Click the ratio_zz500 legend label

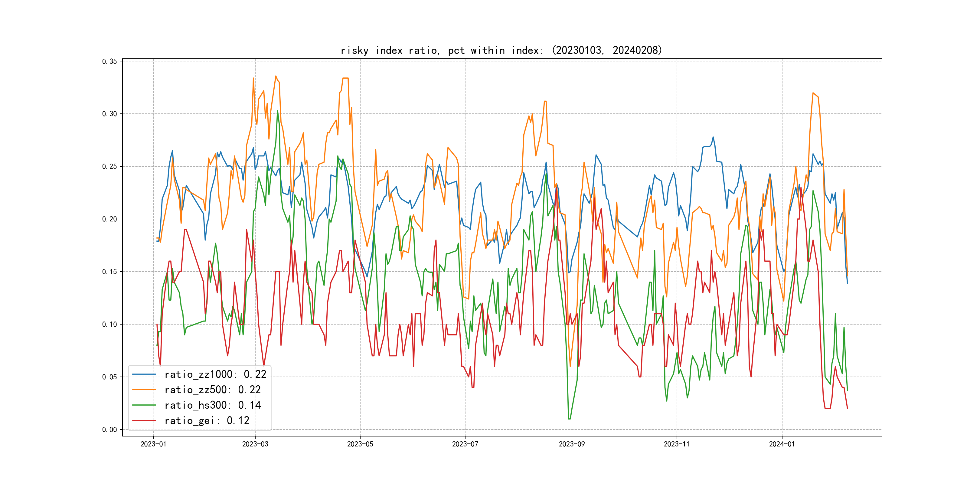tap(212, 390)
